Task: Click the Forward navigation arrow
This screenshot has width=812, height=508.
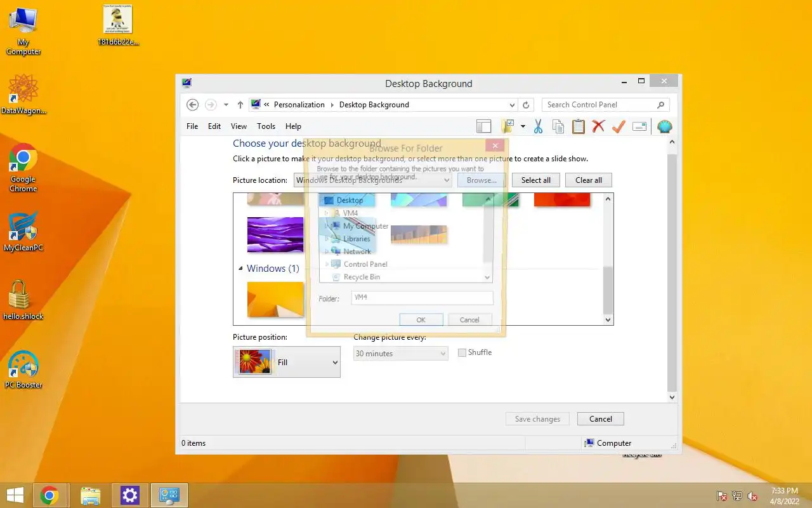Action: [211, 105]
